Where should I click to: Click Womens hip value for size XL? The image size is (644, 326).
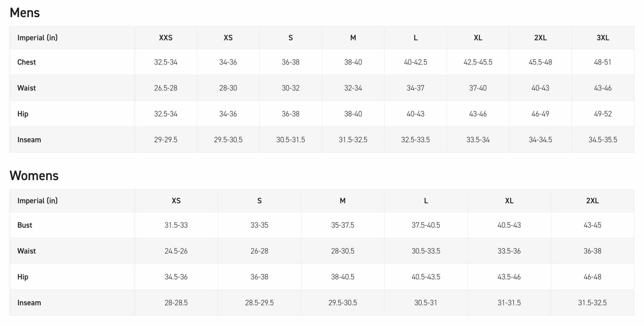(509, 277)
